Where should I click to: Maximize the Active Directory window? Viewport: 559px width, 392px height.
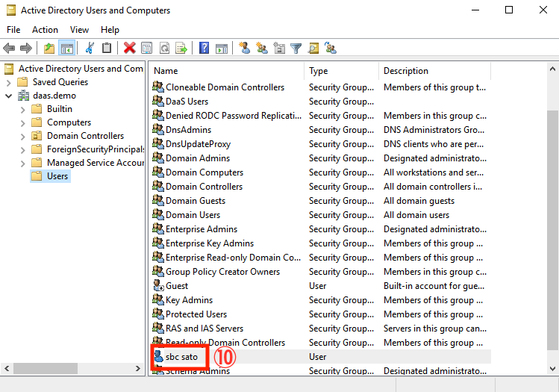(x=509, y=10)
